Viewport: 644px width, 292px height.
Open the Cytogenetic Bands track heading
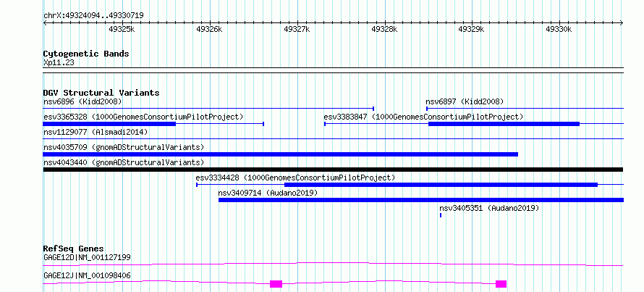click(86, 54)
